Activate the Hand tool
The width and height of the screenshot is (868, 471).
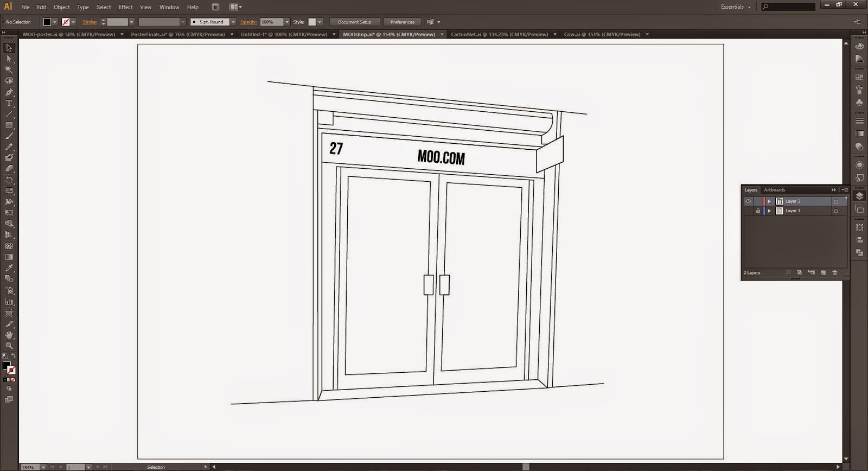click(9, 335)
